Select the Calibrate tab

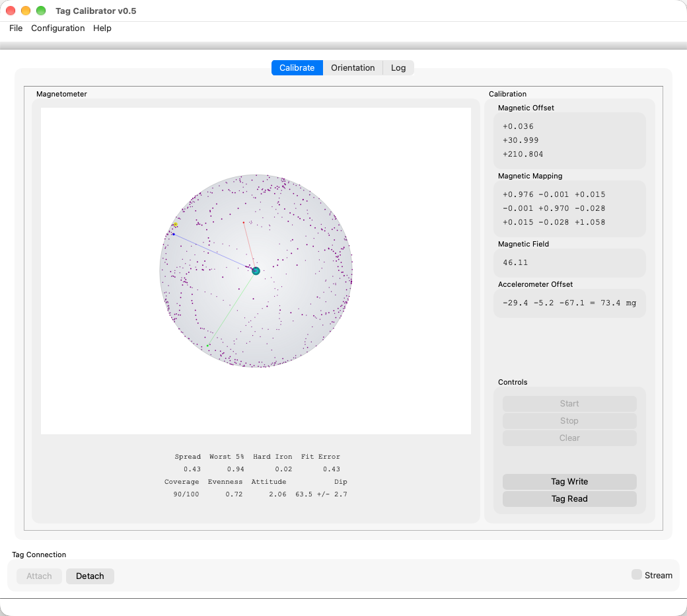[x=297, y=68]
